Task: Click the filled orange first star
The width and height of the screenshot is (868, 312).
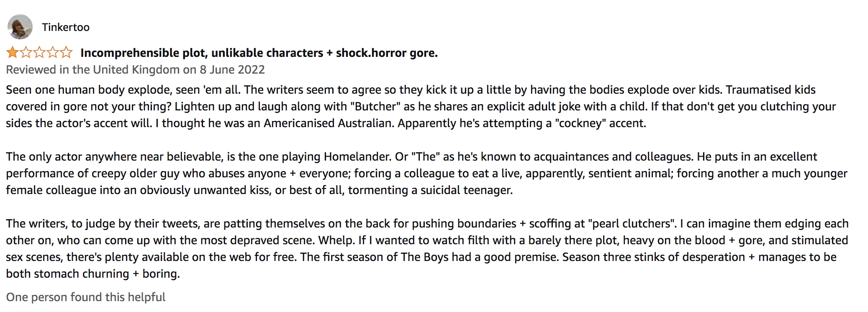Action: 13,53
